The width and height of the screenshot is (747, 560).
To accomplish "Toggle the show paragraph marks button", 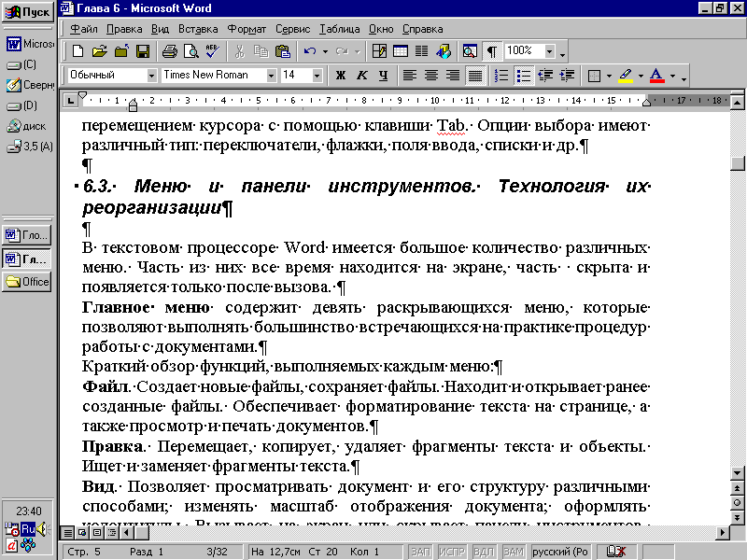I will [x=492, y=51].
